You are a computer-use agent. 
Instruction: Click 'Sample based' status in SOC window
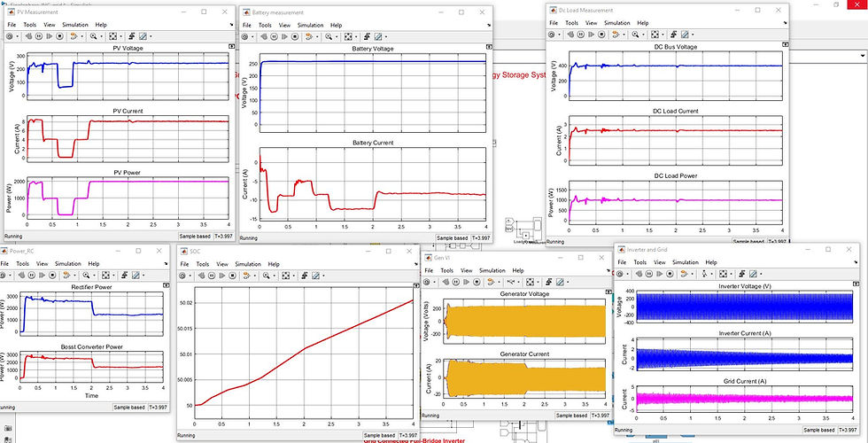[380, 436]
